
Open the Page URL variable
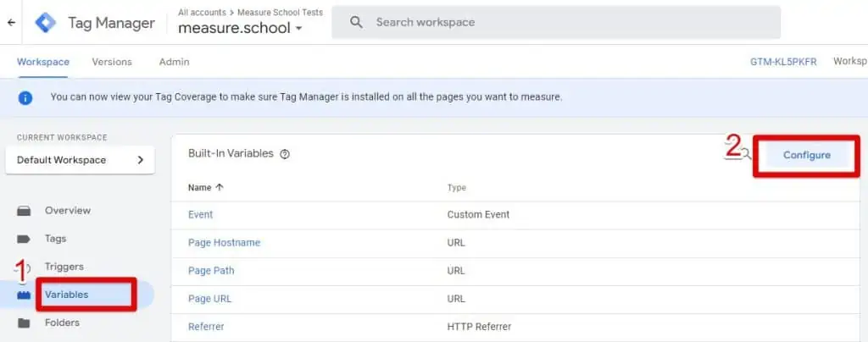(210, 299)
